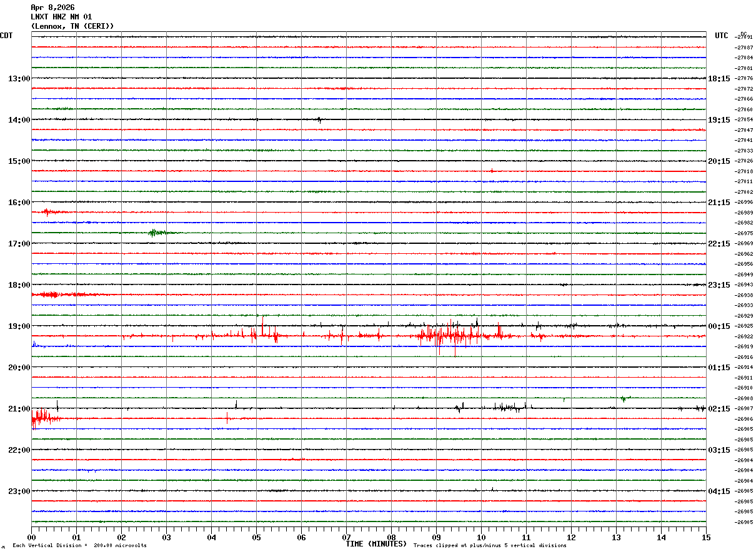Click minute tick label 00 on the time axis
The height and width of the screenshot is (554, 756).
[31, 537]
